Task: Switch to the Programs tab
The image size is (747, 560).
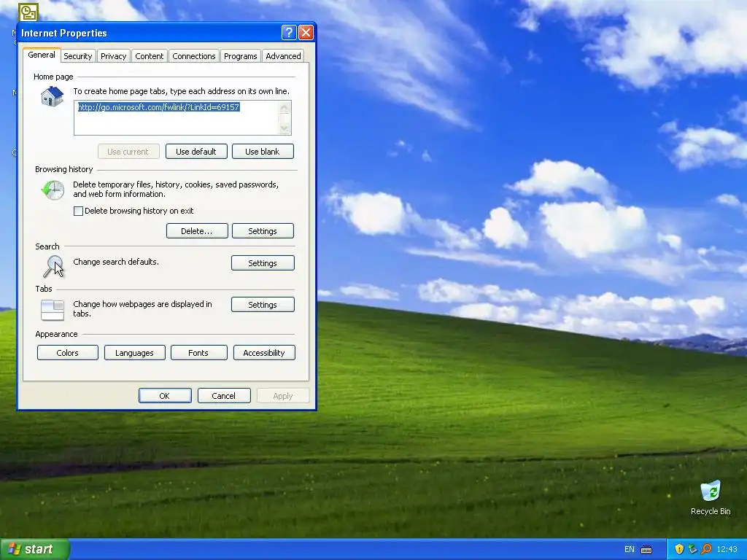Action: click(x=240, y=56)
